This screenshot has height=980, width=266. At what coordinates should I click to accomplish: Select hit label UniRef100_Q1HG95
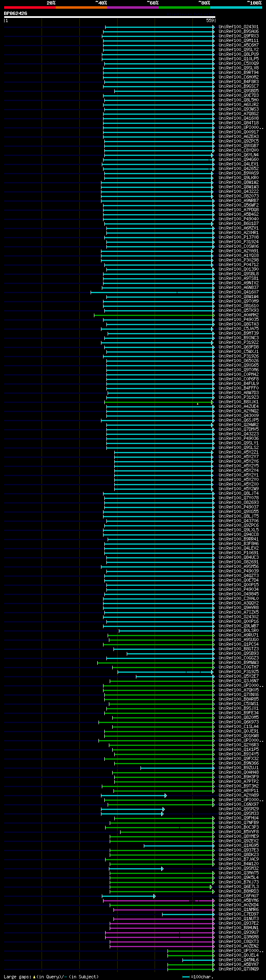(239, 846)
